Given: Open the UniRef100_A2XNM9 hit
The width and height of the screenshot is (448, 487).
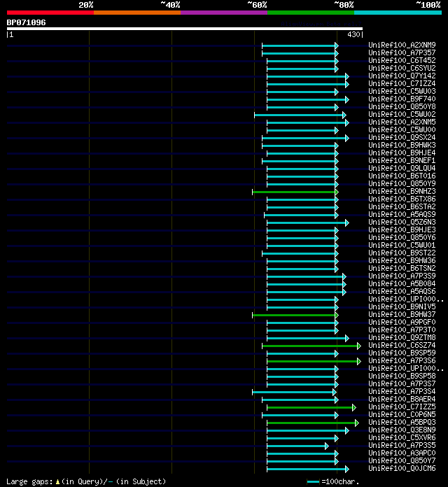Looking at the screenshot, I should [402, 45].
